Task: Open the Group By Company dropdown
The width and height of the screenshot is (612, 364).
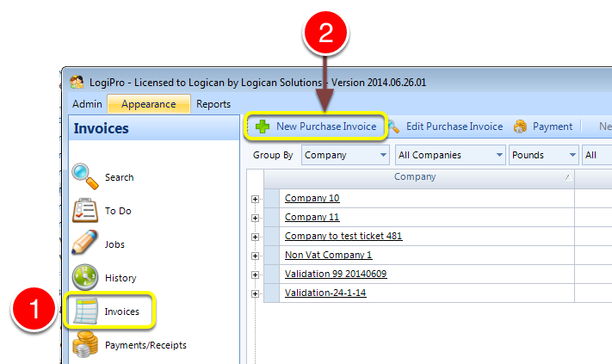Action: click(x=345, y=155)
